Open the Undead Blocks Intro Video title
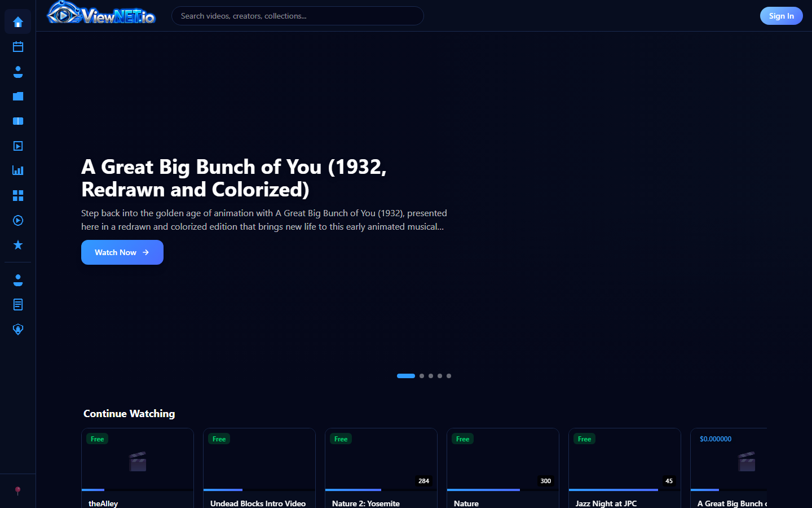 pos(258,503)
